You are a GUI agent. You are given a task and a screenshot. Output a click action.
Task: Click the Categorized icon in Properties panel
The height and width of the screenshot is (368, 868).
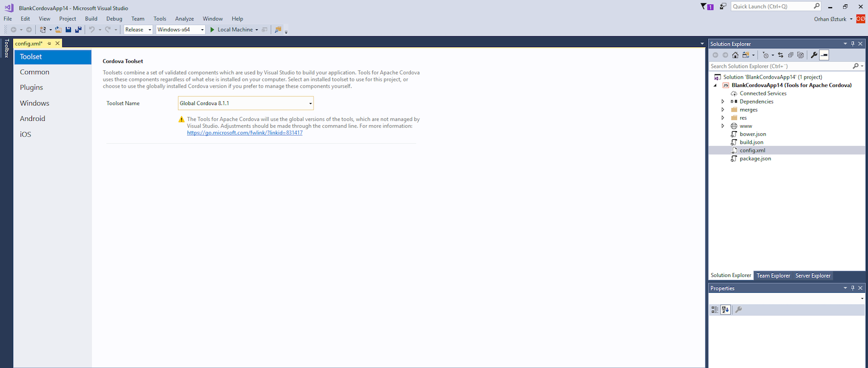point(715,310)
